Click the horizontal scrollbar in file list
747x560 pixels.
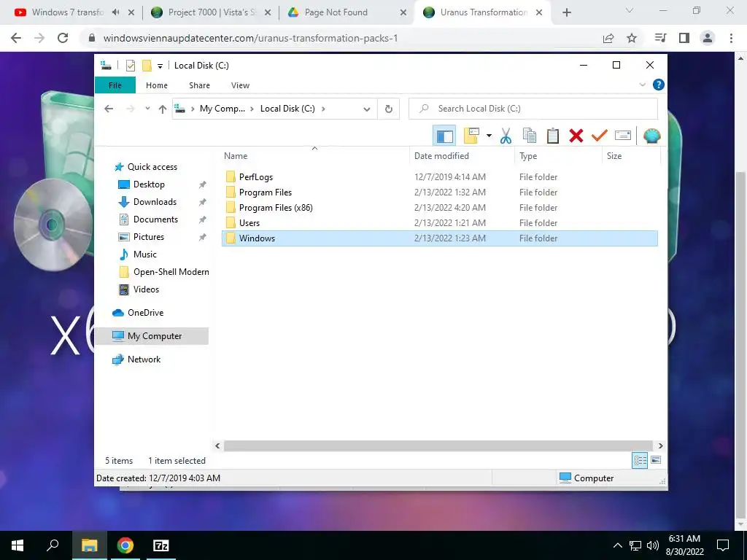click(x=438, y=446)
